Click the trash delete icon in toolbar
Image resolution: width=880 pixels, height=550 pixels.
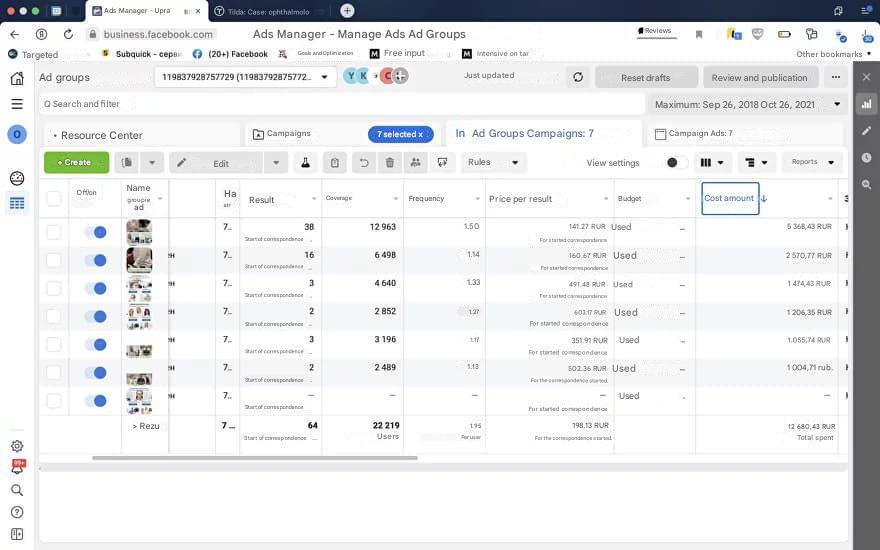click(390, 163)
